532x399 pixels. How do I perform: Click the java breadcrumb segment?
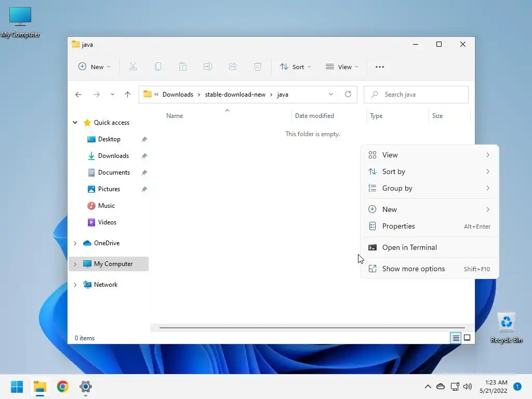click(282, 95)
